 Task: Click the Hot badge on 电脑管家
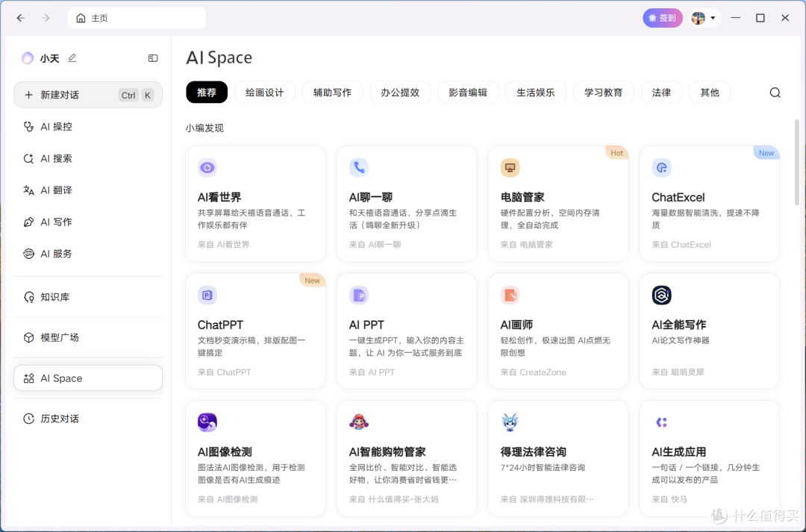click(617, 153)
